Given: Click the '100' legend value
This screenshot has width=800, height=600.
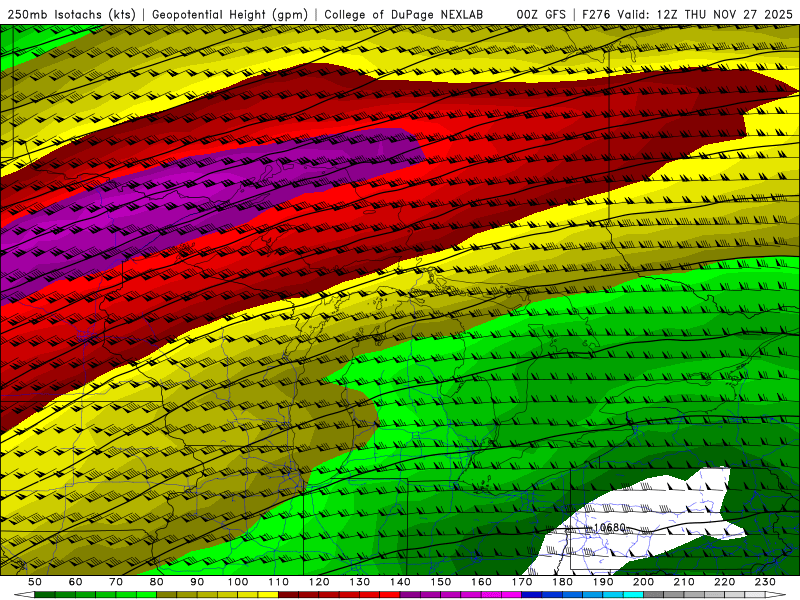Looking at the screenshot, I should point(238,582).
